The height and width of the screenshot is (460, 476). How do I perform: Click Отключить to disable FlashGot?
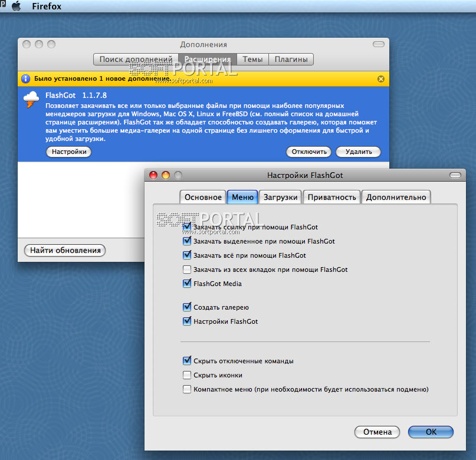coord(309,152)
